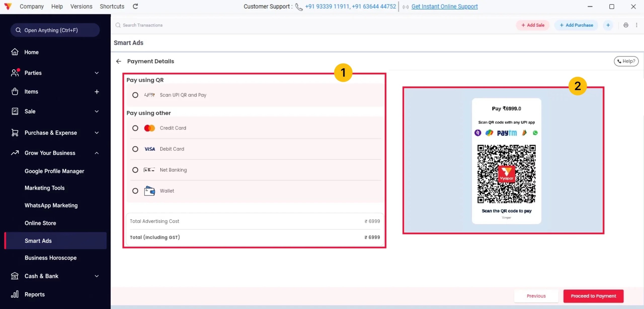This screenshot has height=309, width=644.
Task: Click the Grow Your Business trend icon
Action: tap(15, 153)
